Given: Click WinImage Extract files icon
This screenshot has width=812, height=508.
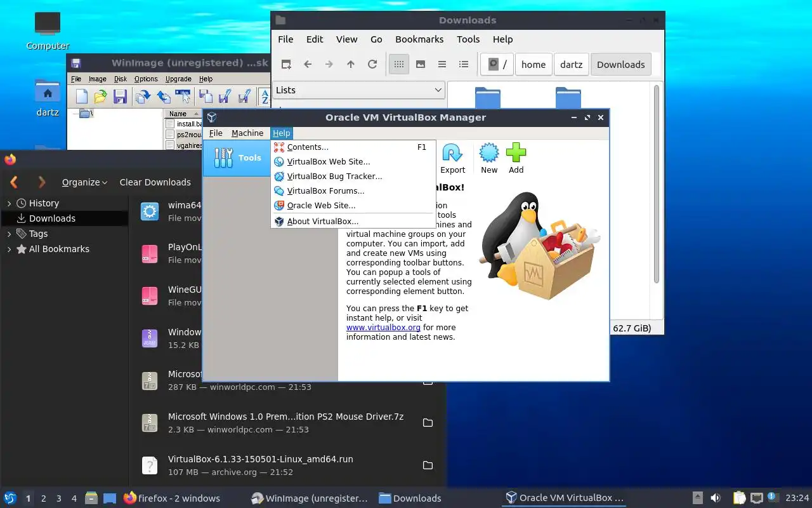Looking at the screenshot, I should point(143,97).
